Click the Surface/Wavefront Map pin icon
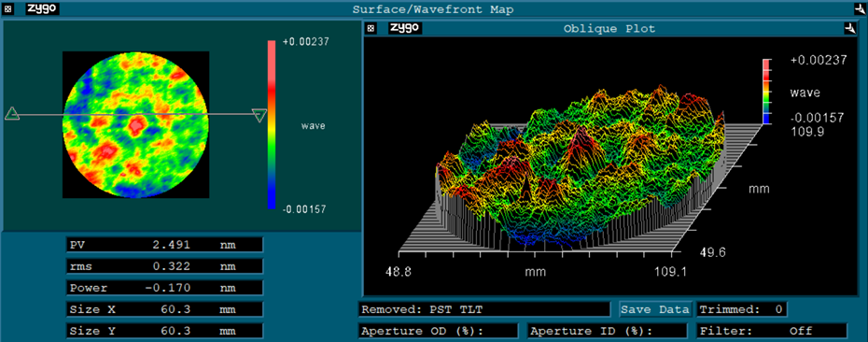 [x=860, y=8]
